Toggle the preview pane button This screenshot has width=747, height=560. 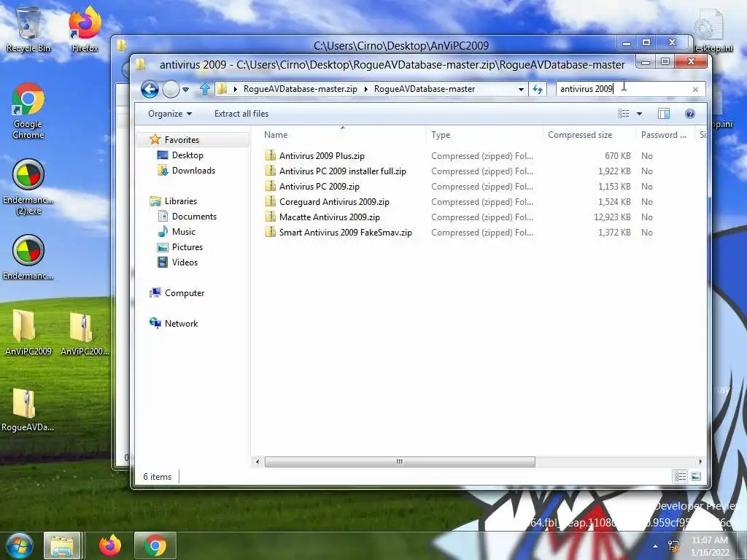[664, 113]
